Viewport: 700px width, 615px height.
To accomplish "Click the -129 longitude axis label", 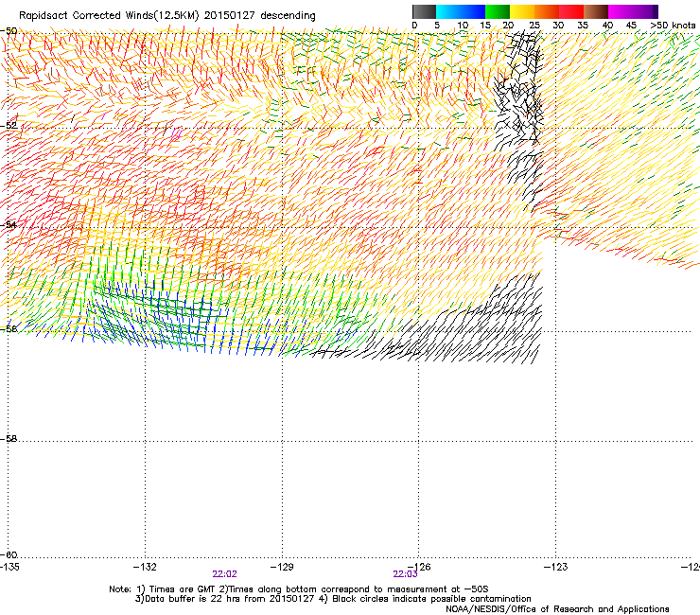I will pyautogui.click(x=282, y=567).
